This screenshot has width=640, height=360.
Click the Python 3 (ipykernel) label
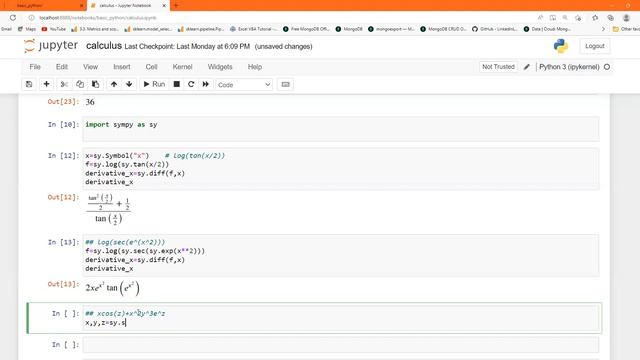pos(569,67)
